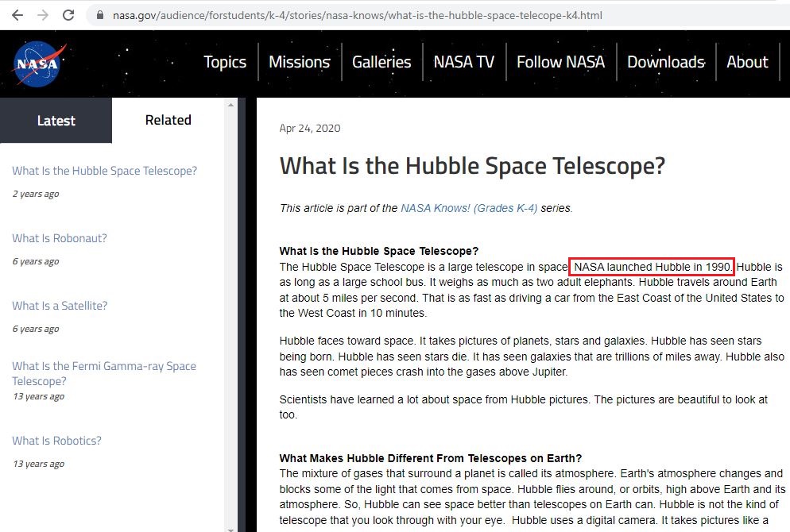Go back using the browser back arrow
The image size is (790, 532).
pyautogui.click(x=17, y=15)
